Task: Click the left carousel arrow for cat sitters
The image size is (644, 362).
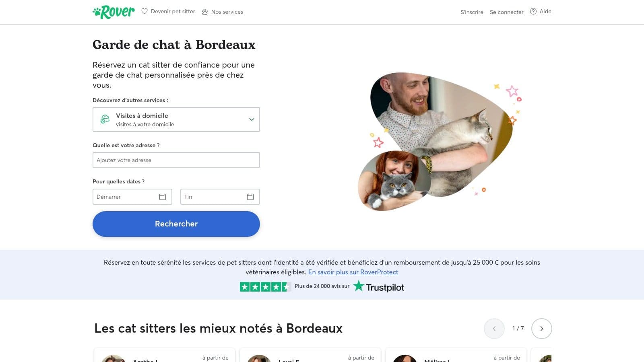Action: point(494,328)
